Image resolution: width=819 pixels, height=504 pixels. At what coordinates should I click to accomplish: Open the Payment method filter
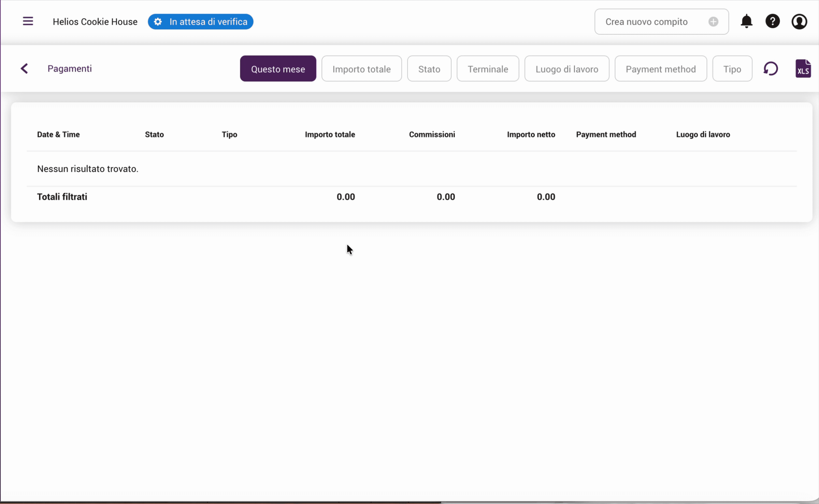[x=661, y=69]
